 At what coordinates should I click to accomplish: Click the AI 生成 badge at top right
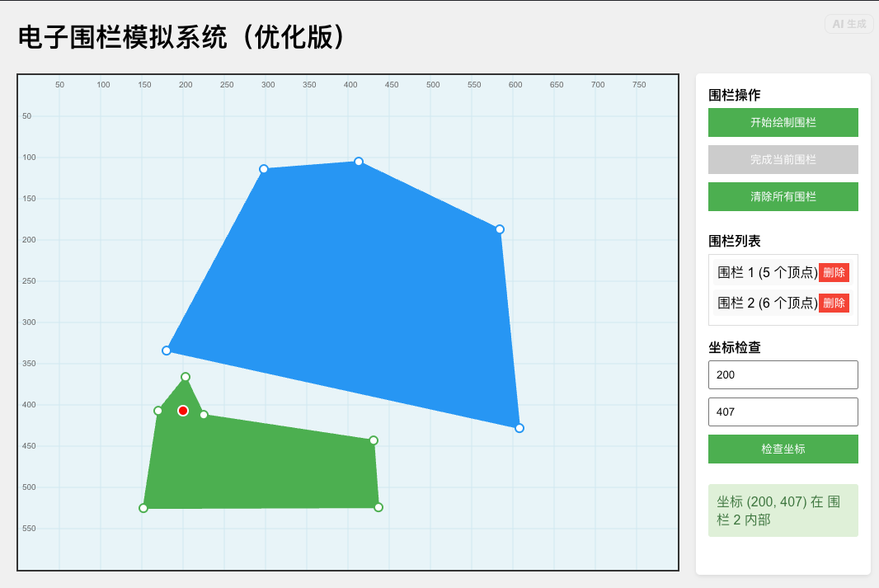click(x=849, y=24)
